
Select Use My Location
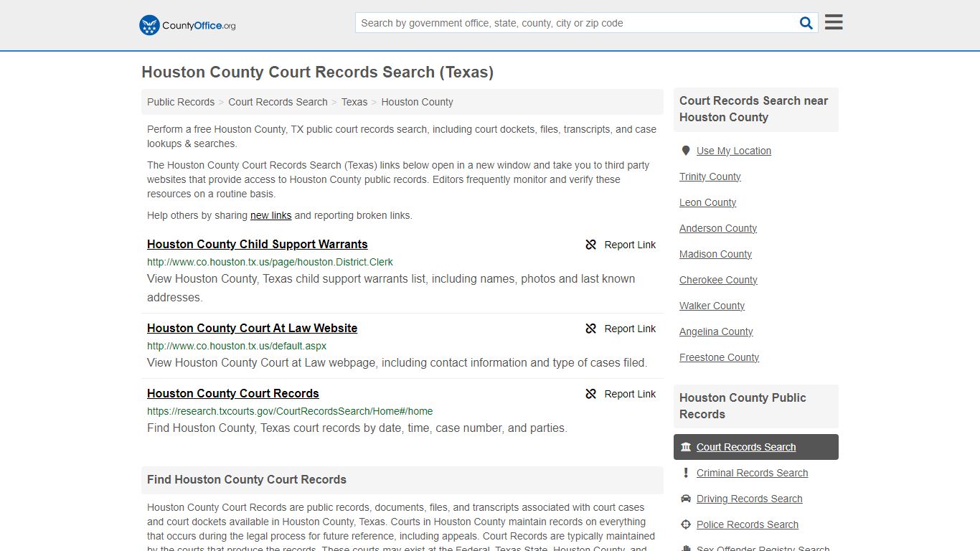point(734,151)
